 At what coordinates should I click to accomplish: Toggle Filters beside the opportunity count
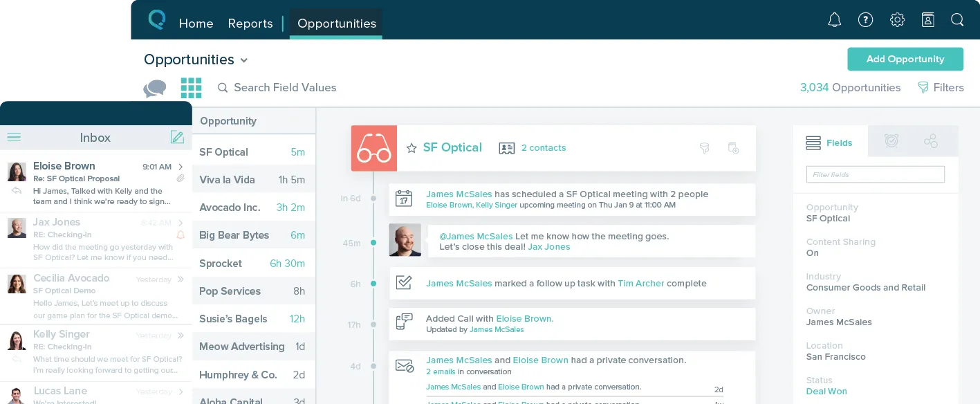click(x=941, y=88)
